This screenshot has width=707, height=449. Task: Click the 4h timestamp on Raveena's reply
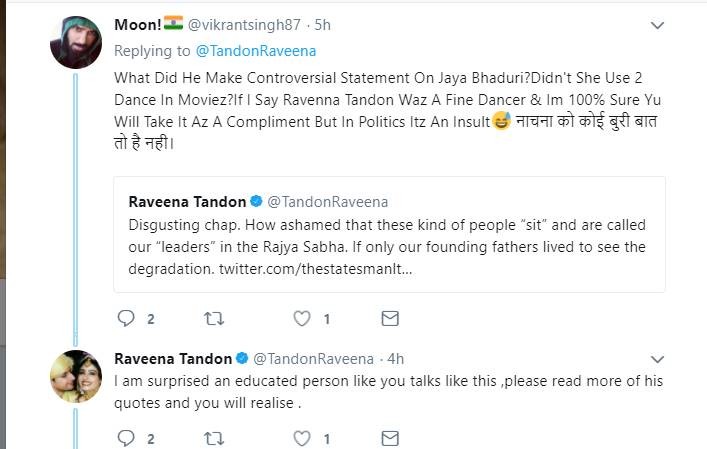click(x=395, y=358)
